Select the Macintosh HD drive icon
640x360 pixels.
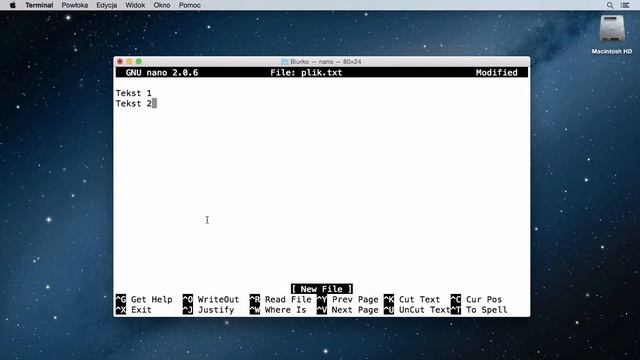[x=611, y=29]
